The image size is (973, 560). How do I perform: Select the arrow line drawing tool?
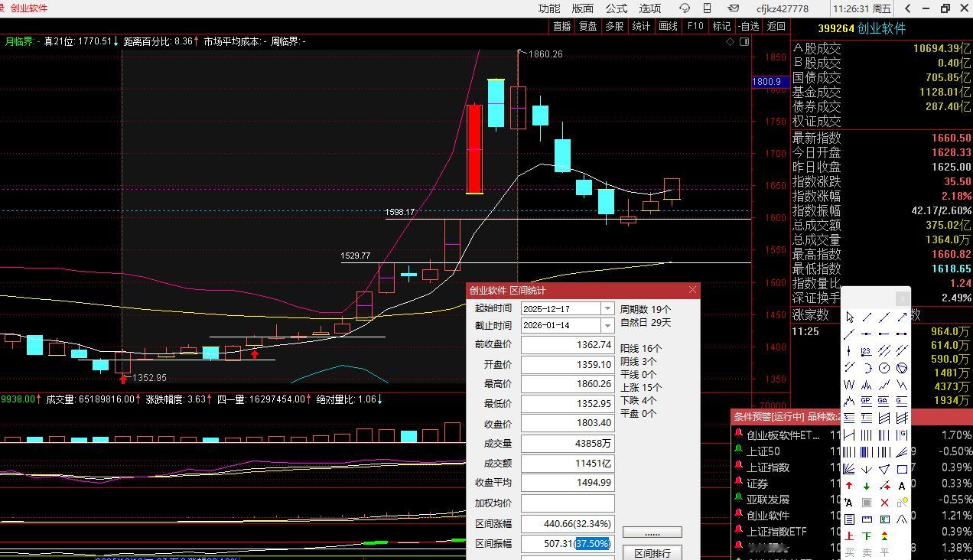[x=903, y=317]
